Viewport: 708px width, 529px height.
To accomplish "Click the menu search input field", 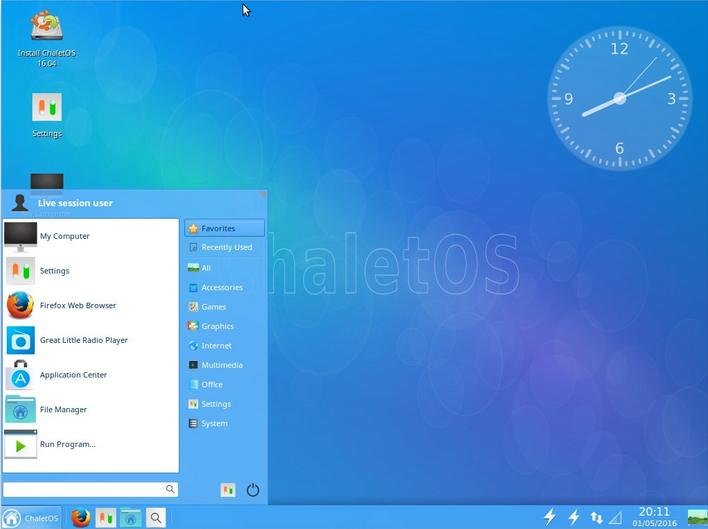I will (90, 489).
